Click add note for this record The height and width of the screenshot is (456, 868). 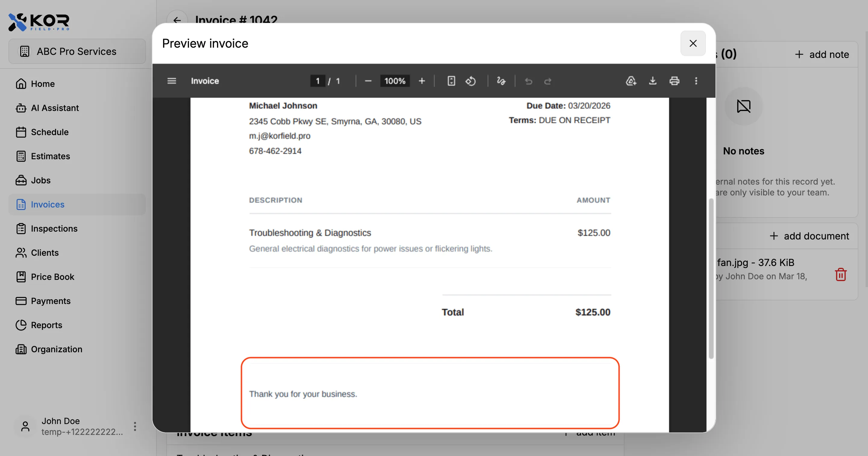822,54
